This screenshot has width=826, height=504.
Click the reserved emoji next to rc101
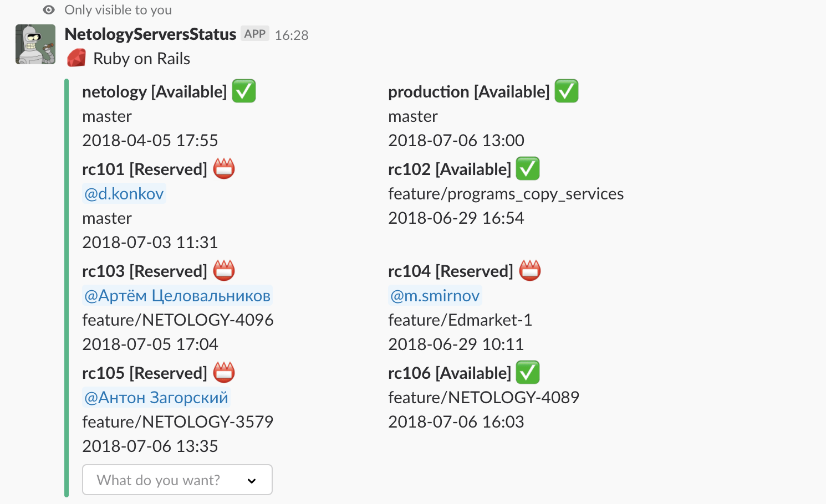point(224,169)
